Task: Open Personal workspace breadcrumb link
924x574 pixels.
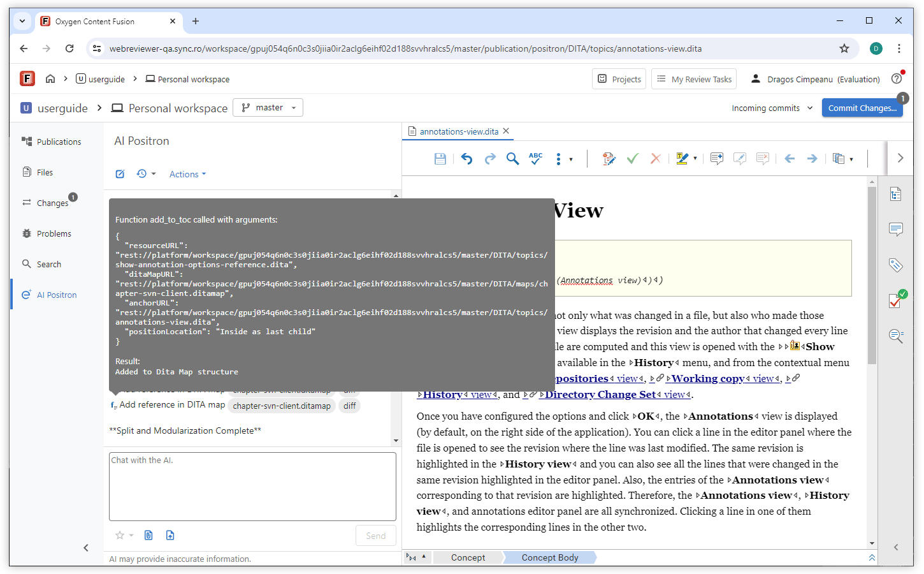Action: [187, 79]
